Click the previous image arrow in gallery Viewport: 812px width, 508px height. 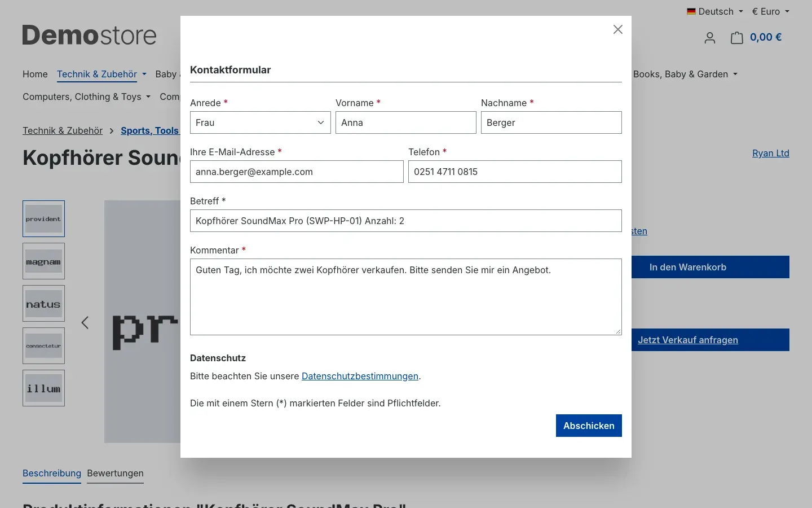[x=85, y=322]
